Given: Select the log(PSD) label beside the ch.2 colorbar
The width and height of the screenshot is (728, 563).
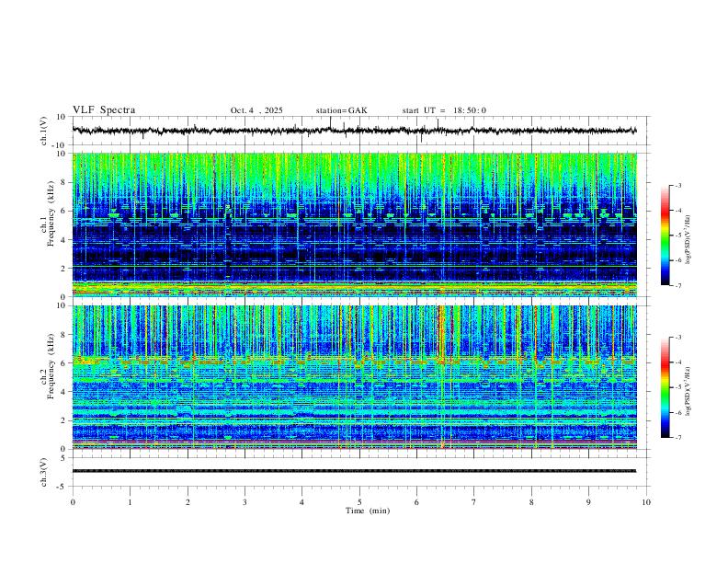Looking at the screenshot, I should [x=688, y=392].
